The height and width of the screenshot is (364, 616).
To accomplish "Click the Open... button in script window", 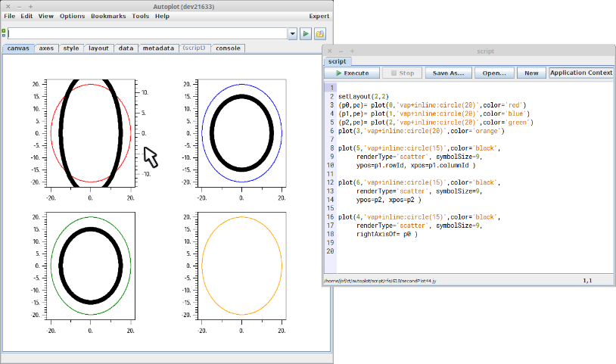I will [x=494, y=73].
